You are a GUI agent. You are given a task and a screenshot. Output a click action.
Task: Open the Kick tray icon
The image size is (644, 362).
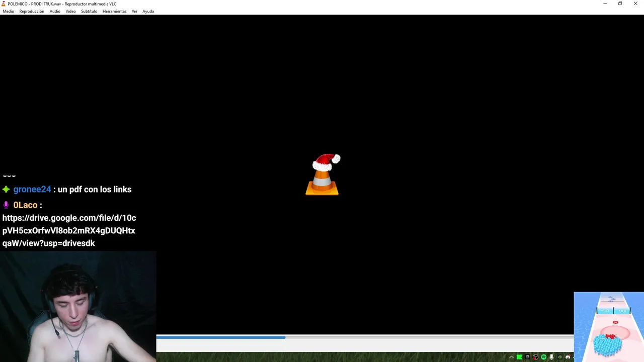[519, 357]
